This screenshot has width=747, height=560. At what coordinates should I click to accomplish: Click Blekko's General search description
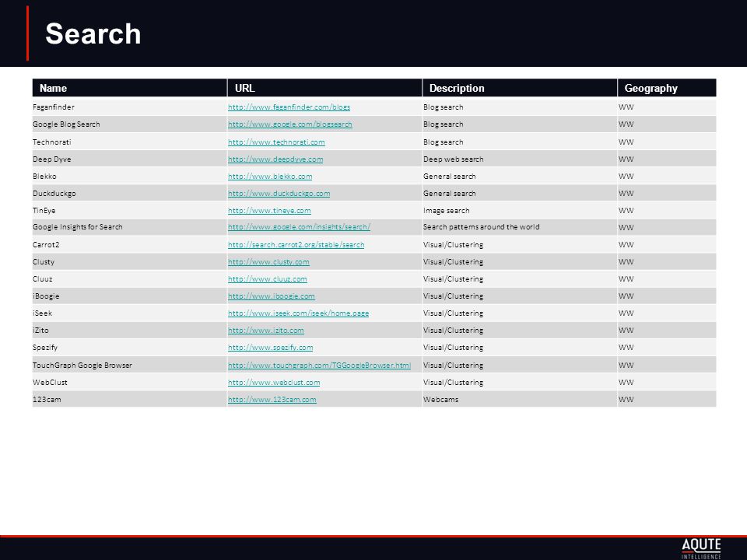449,177
